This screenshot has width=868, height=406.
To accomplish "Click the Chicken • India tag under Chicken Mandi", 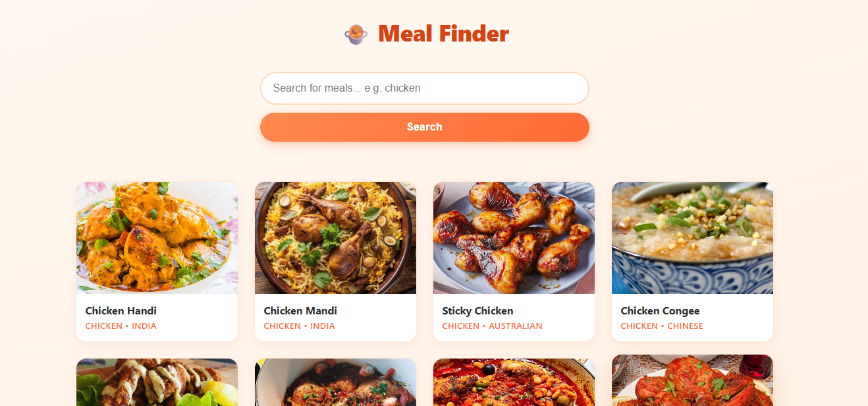I will pyautogui.click(x=300, y=326).
